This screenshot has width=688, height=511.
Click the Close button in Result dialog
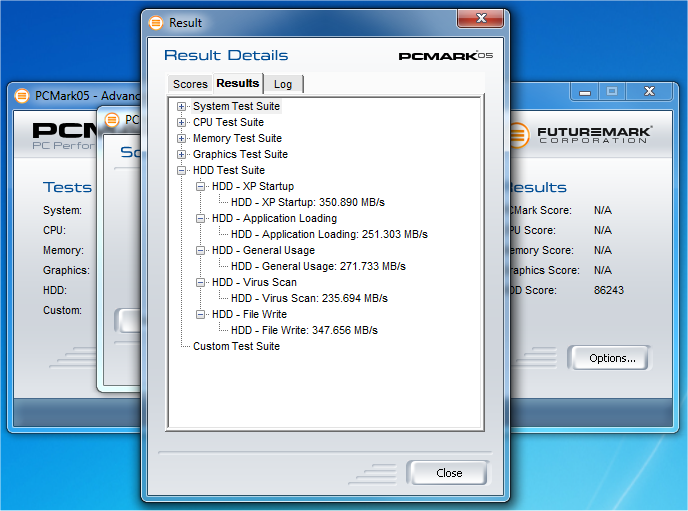coord(448,473)
